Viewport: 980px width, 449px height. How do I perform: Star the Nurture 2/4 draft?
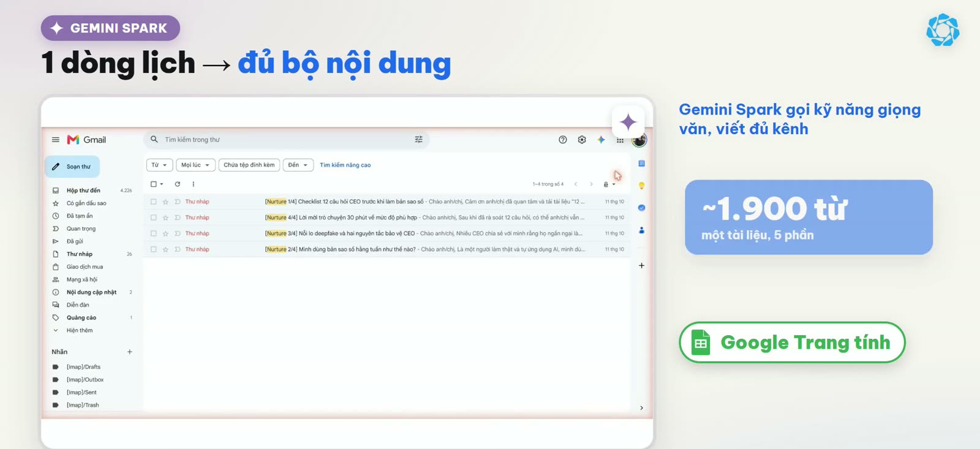tap(165, 249)
